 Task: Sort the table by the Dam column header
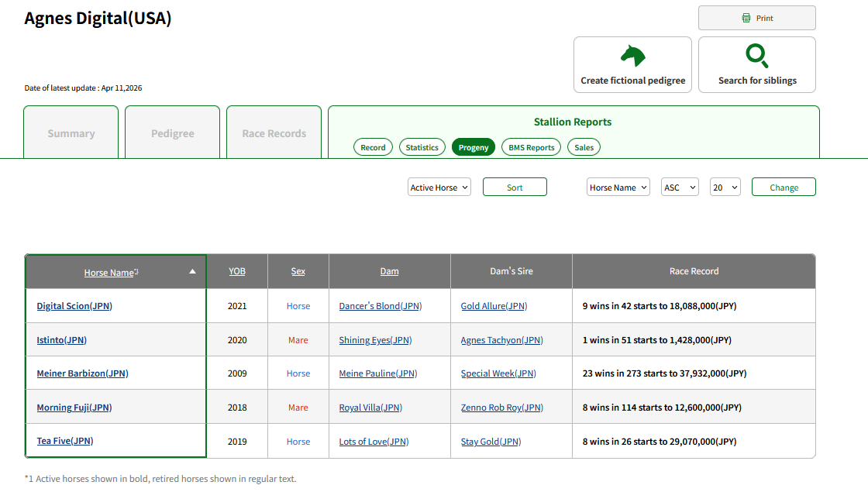(x=389, y=271)
